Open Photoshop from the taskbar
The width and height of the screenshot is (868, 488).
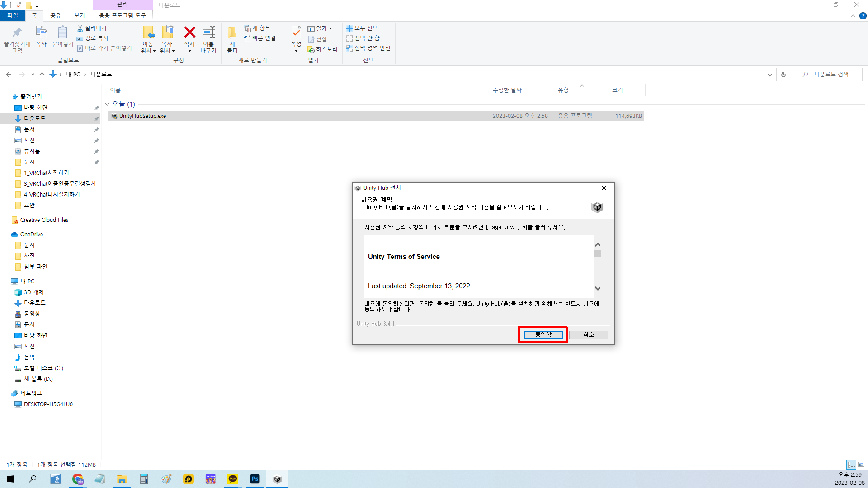[x=255, y=479]
